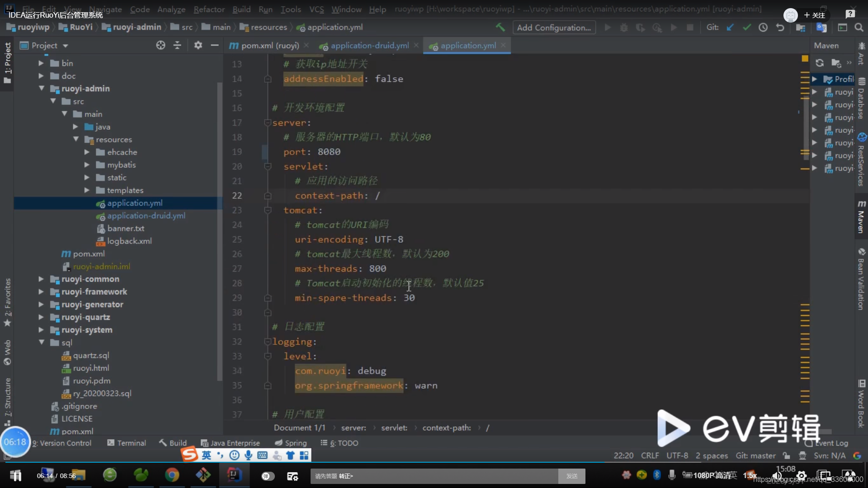Expand the java folder

click(x=75, y=127)
